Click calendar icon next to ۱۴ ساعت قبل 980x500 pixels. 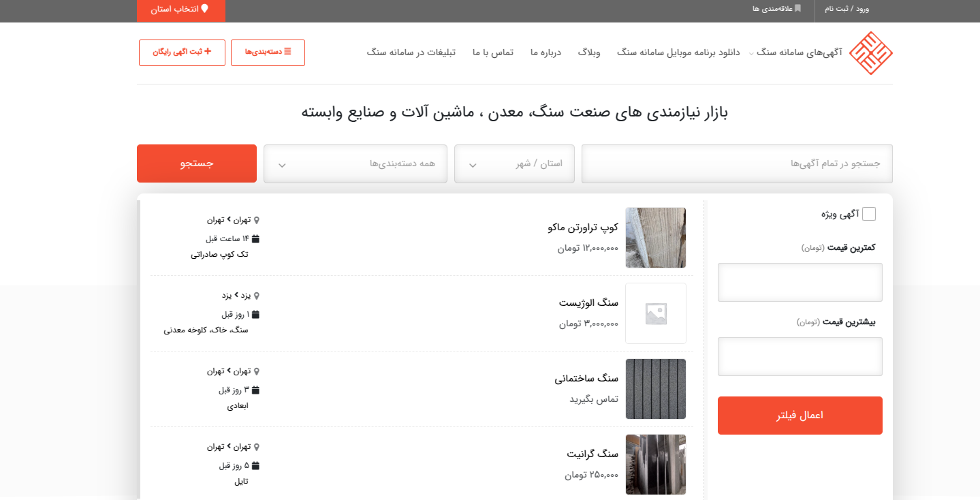point(256,239)
